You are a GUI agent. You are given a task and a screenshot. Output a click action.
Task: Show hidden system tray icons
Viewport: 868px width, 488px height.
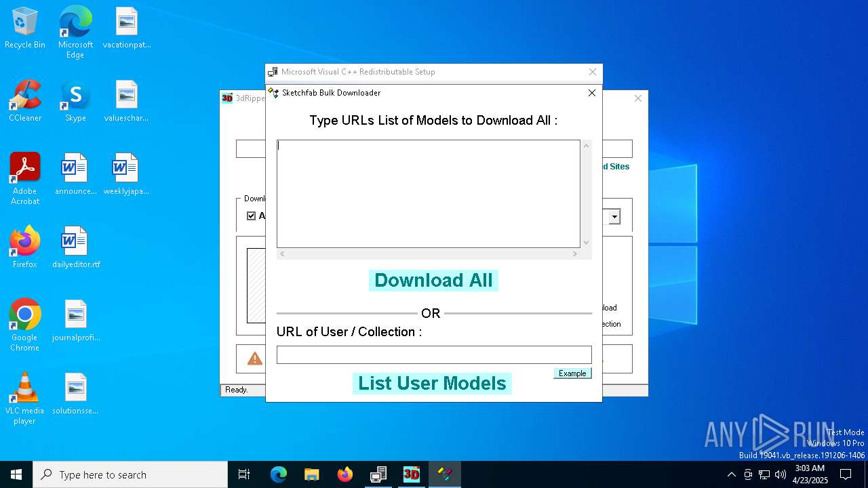[731, 474]
